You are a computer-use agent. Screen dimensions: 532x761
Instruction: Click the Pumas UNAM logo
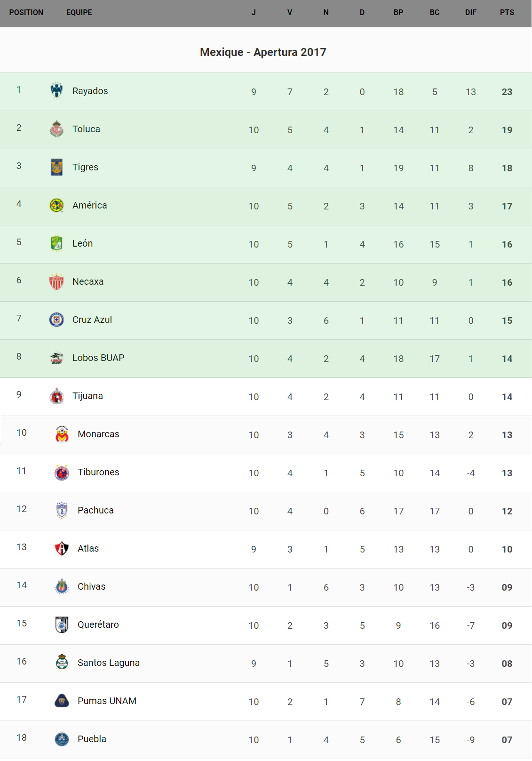pos(62,701)
